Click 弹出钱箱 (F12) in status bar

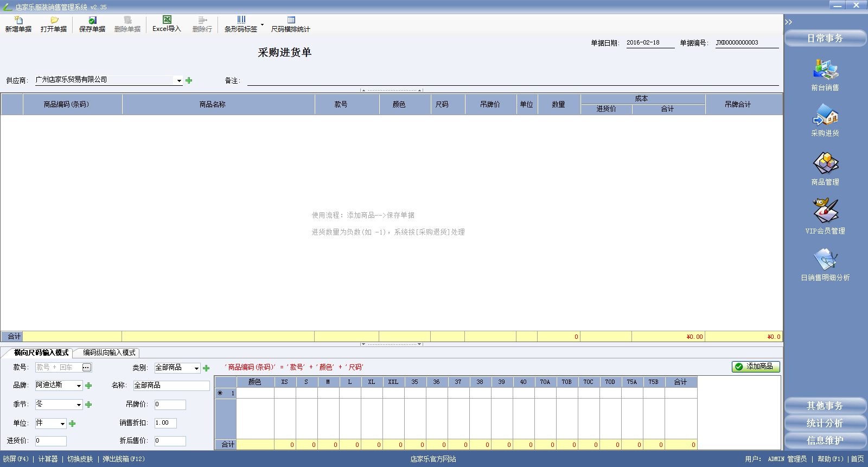[124, 459]
